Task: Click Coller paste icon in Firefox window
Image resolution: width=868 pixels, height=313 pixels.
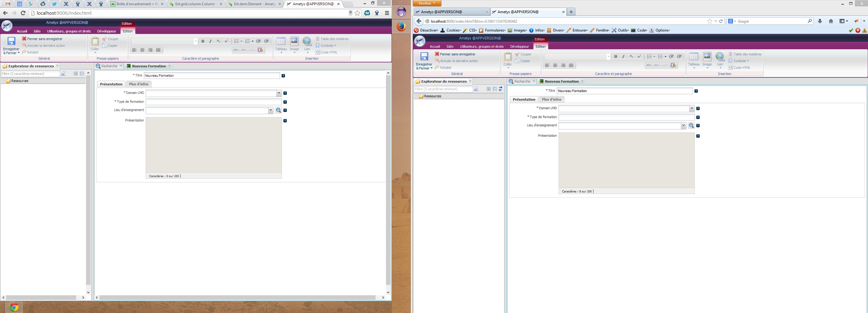Action: click(x=508, y=57)
